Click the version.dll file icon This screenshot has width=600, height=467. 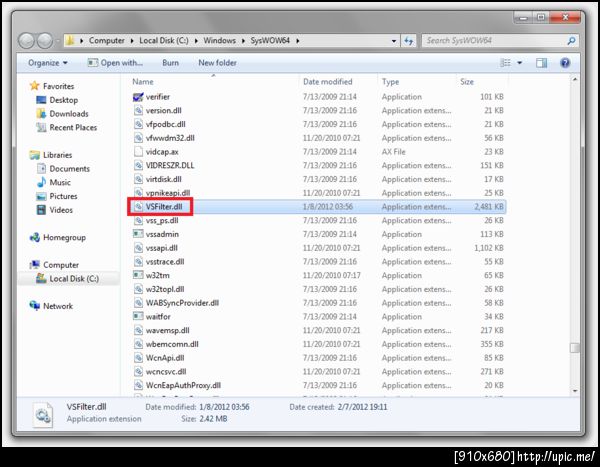click(x=138, y=111)
